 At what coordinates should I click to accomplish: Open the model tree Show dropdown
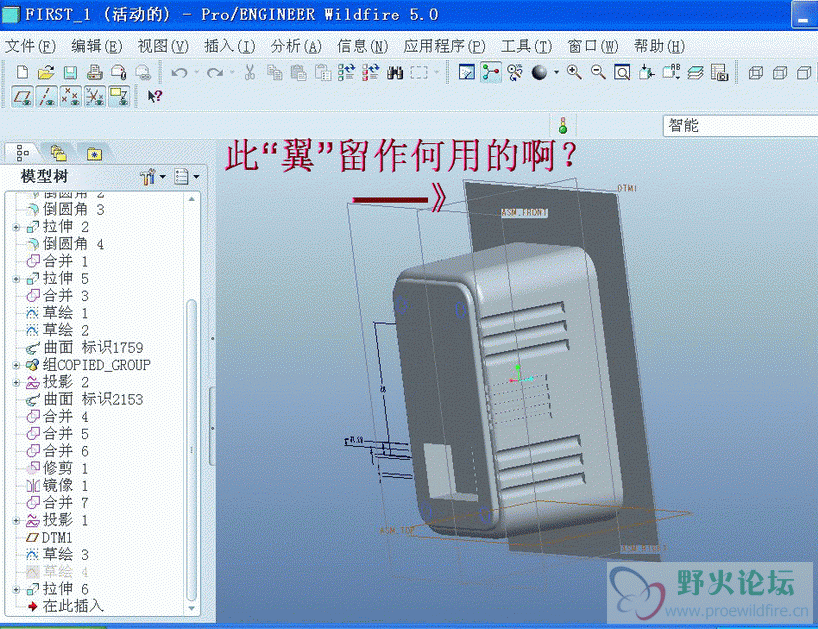click(186, 177)
